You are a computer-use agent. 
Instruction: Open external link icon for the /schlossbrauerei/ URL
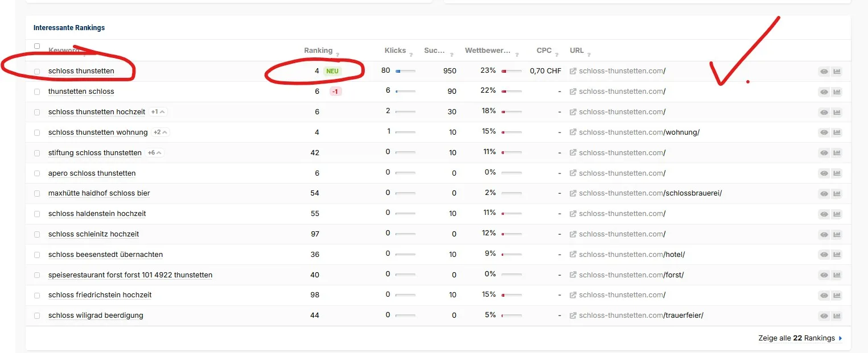point(573,193)
